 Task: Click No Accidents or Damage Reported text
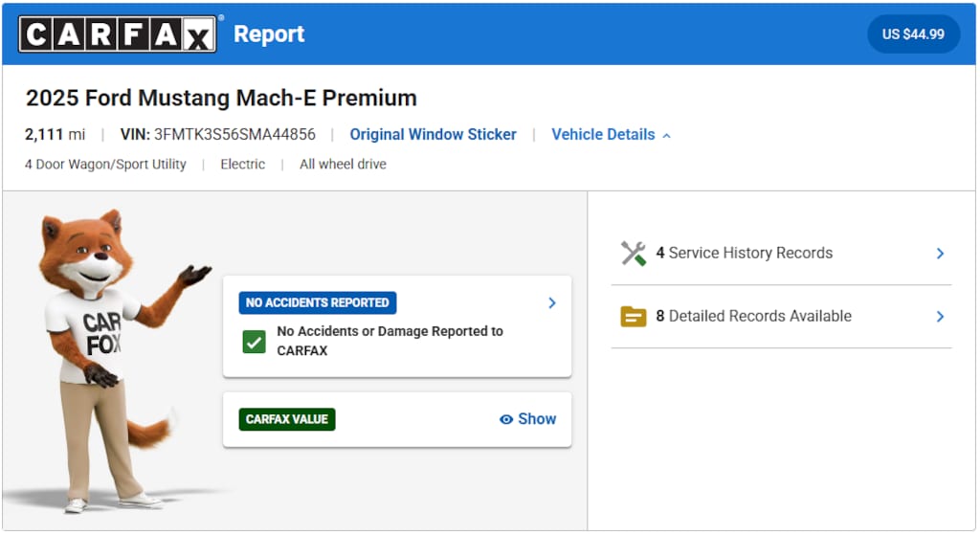[390, 341]
